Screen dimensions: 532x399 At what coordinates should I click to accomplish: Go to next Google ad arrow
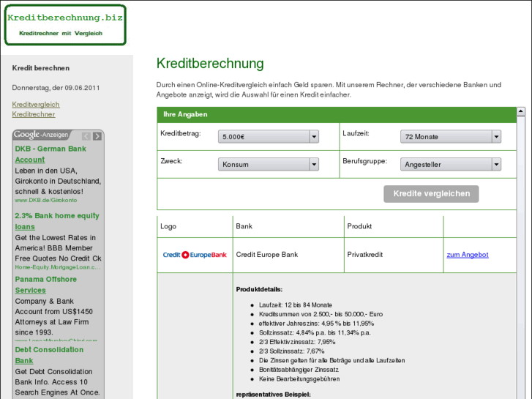pyautogui.click(x=97, y=136)
